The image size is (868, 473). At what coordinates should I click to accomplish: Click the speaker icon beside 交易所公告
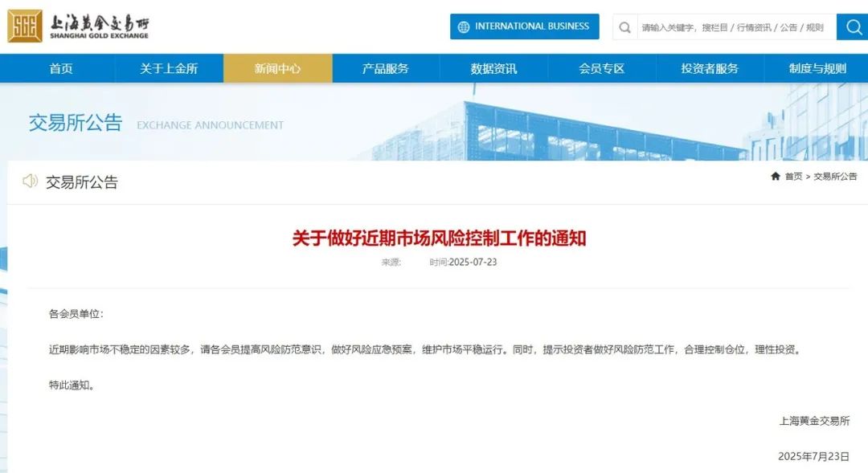30,181
